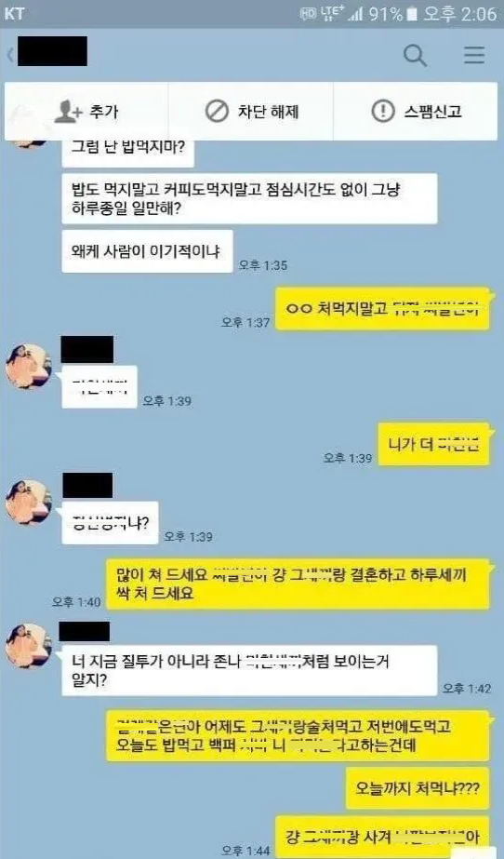
Task: Tap 스팸신고 to report spam
Action: (432, 112)
